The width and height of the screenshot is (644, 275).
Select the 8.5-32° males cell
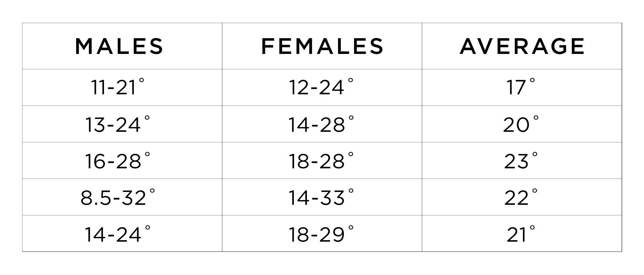click(x=122, y=197)
